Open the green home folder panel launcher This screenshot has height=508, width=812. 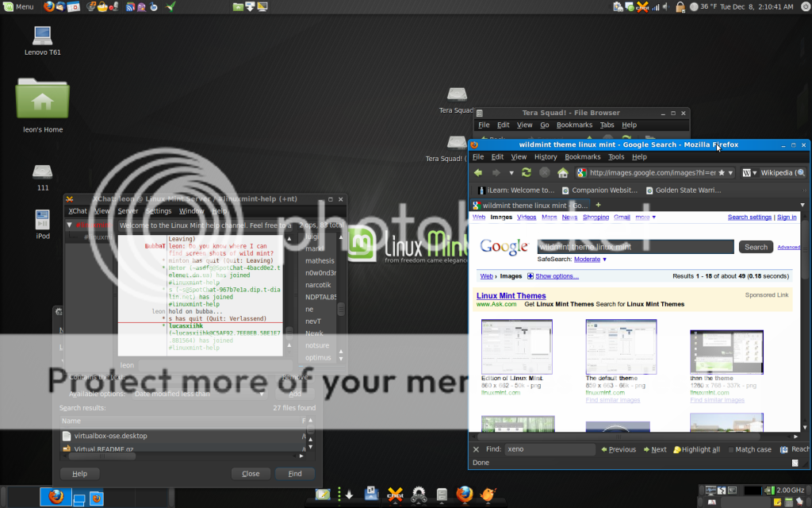[238, 6]
